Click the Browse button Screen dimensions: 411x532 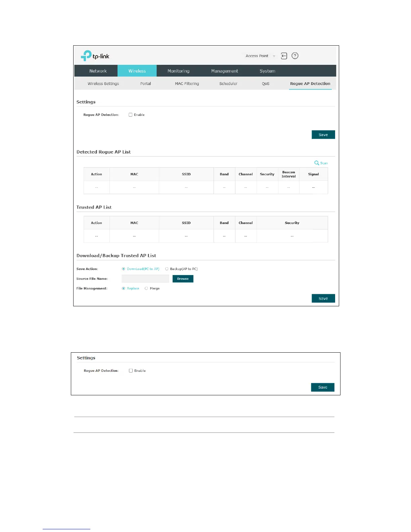[183, 279]
